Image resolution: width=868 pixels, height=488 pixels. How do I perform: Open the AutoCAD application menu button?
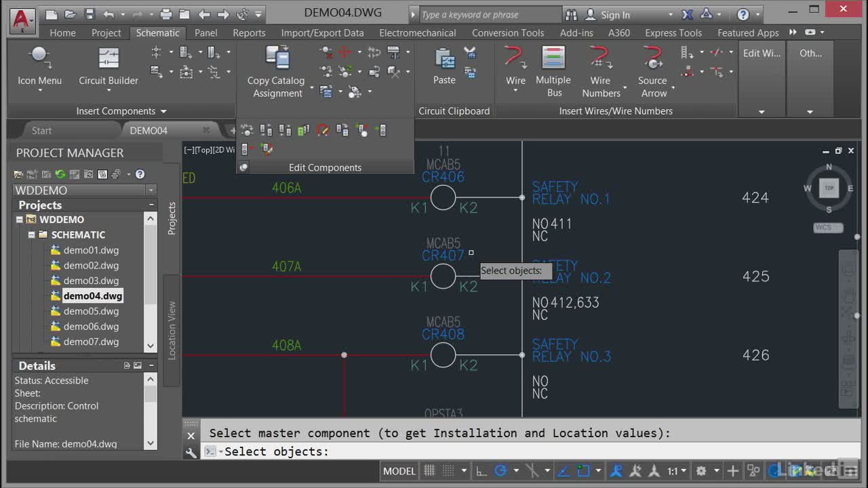tap(22, 20)
